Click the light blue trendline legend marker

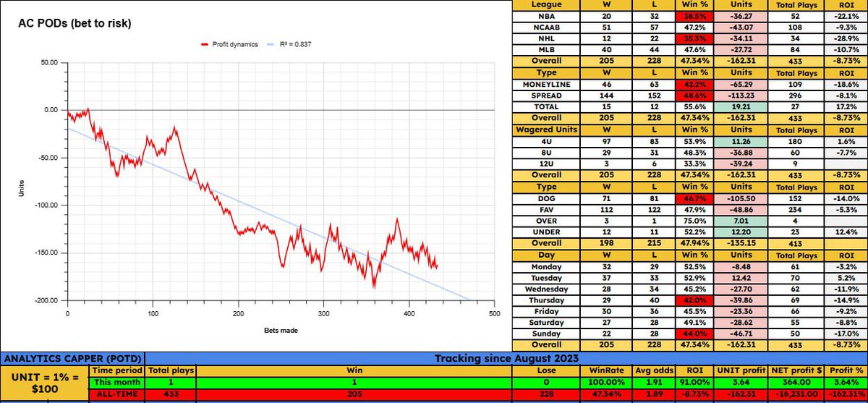272,45
